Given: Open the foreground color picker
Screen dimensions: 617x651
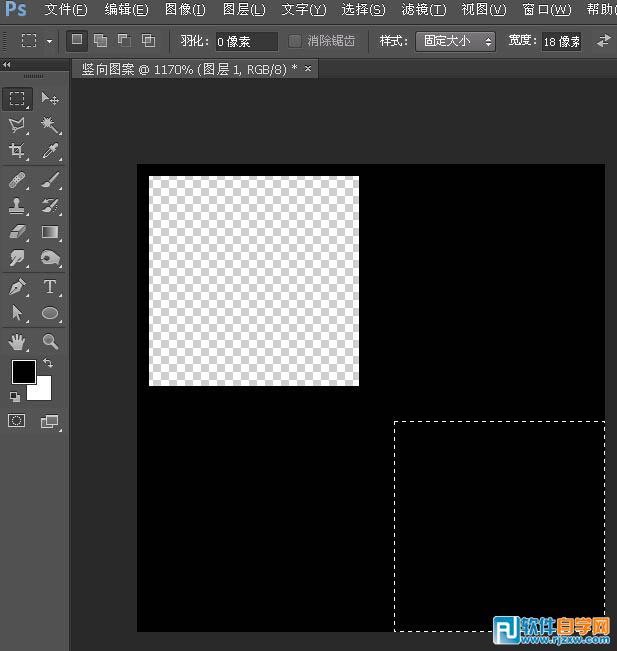Looking at the screenshot, I should 22,370.
